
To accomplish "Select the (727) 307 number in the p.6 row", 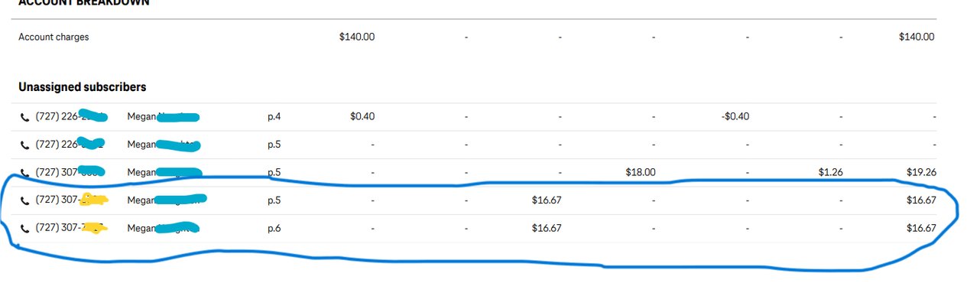I will 70,228.
